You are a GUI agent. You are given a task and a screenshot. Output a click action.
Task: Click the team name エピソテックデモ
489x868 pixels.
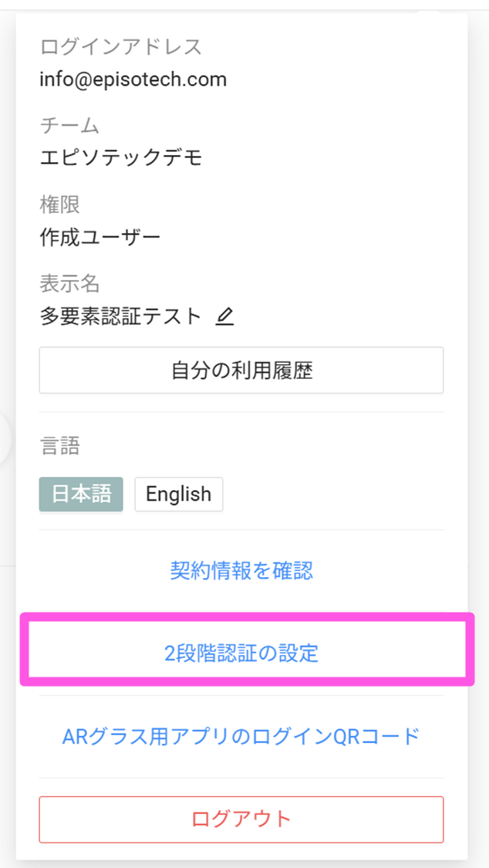coord(121,158)
